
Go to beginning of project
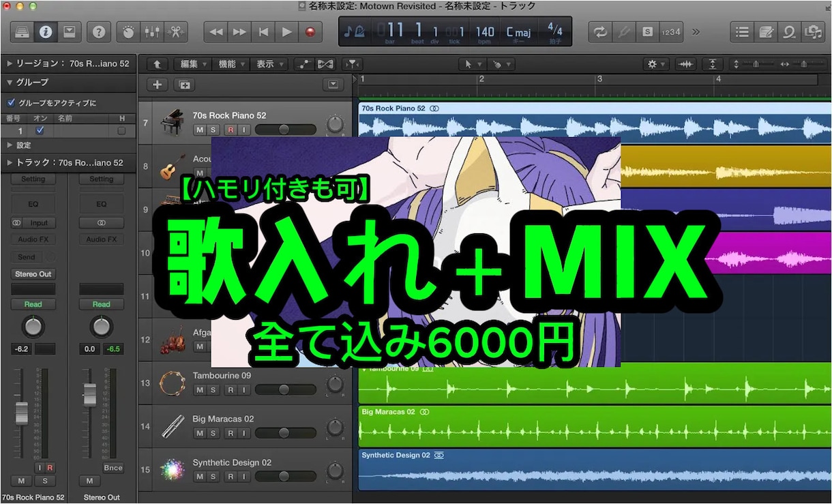pyautogui.click(x=263, y=31)
